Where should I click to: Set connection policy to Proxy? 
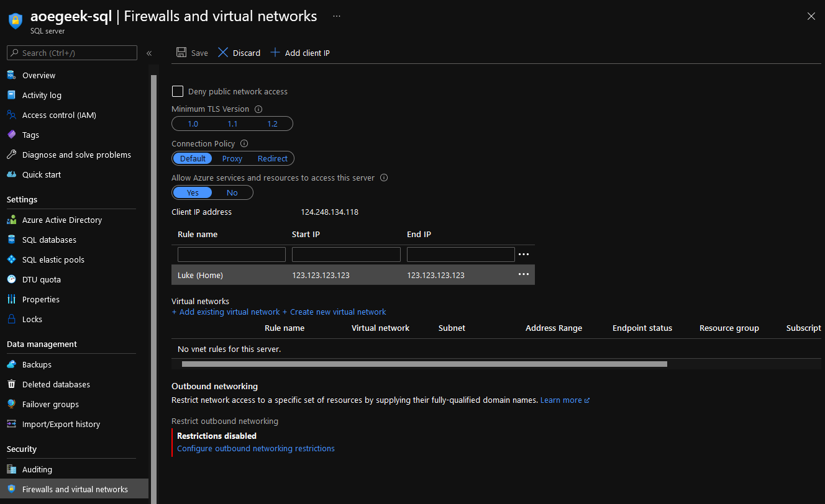[232, 158]
